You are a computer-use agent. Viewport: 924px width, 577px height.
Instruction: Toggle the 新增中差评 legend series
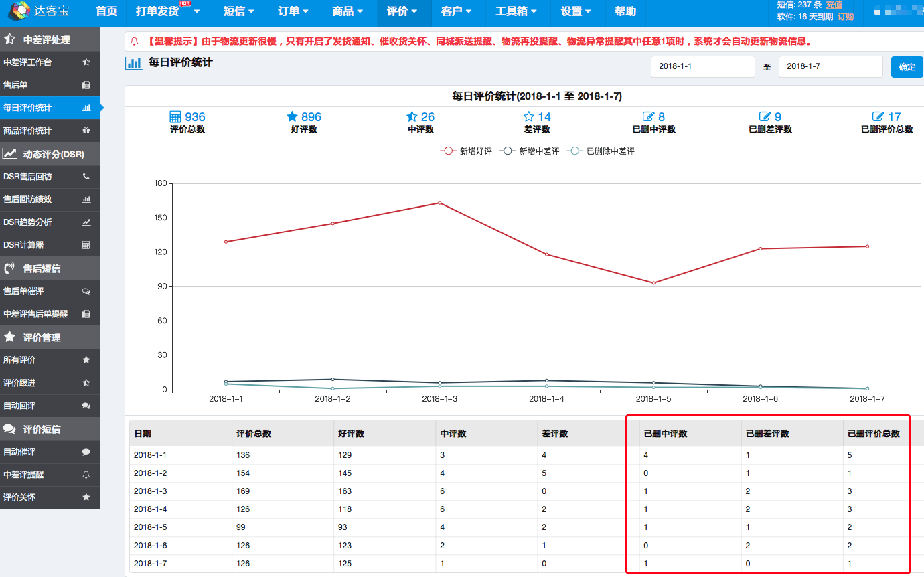(530, 151)
